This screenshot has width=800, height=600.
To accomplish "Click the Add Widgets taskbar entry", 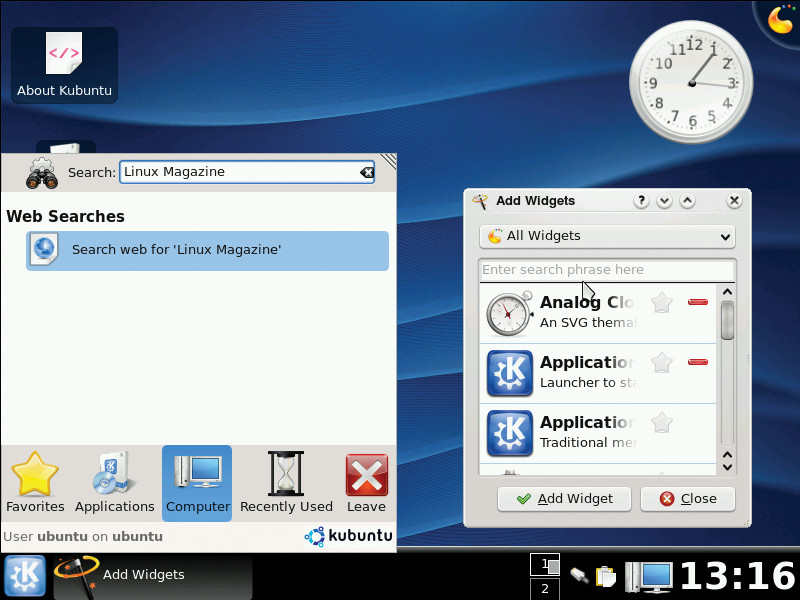I will click(152, 576).
